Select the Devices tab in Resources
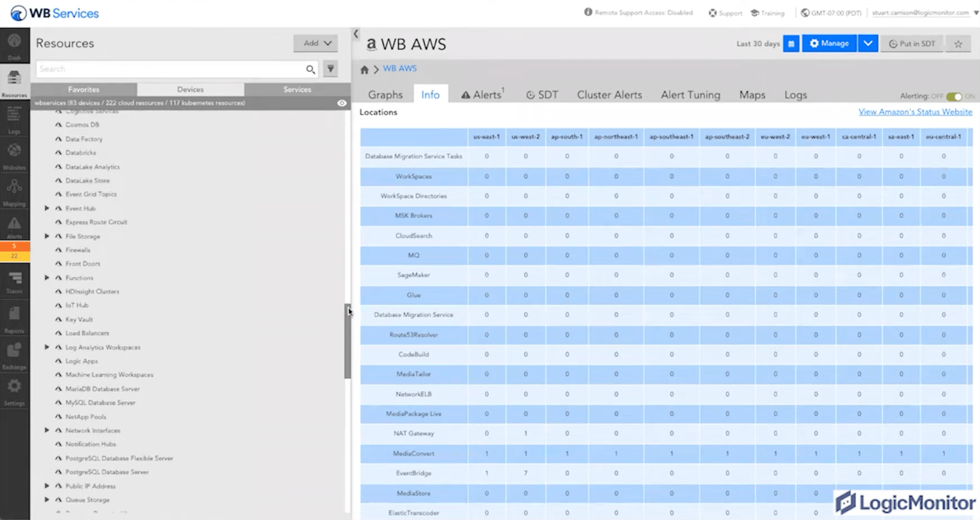Image resolution: width=980 pixels, height=520 pixels. click(x=190, y=89)
